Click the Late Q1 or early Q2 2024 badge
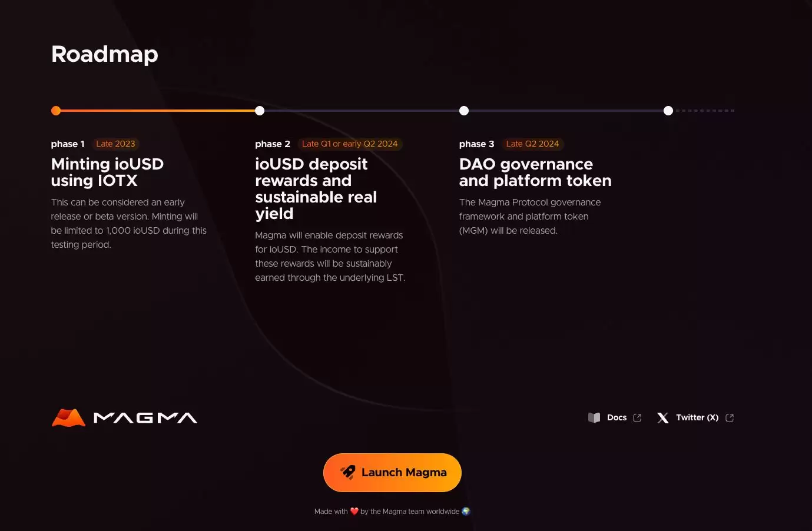 [x=350, y=144]
